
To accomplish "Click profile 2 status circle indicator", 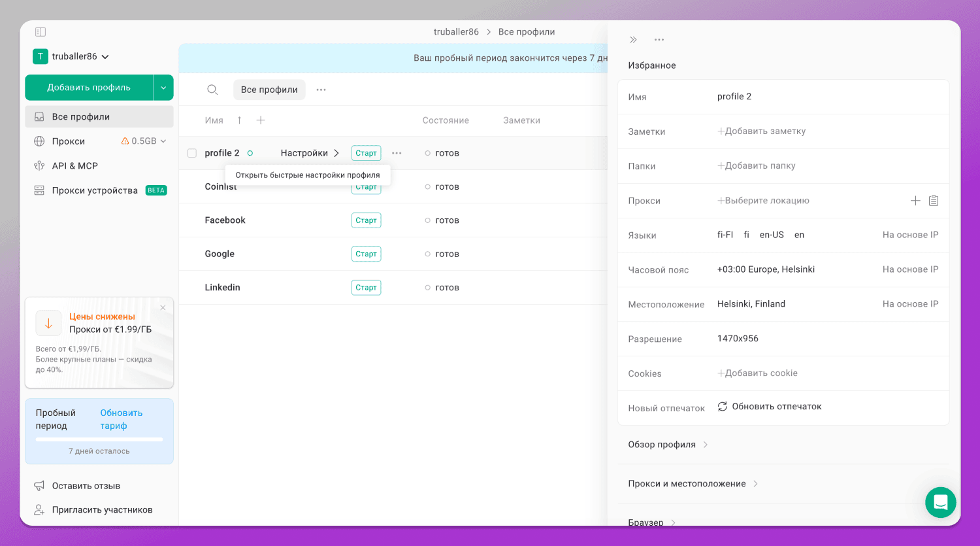I will [x=250, y=153].
